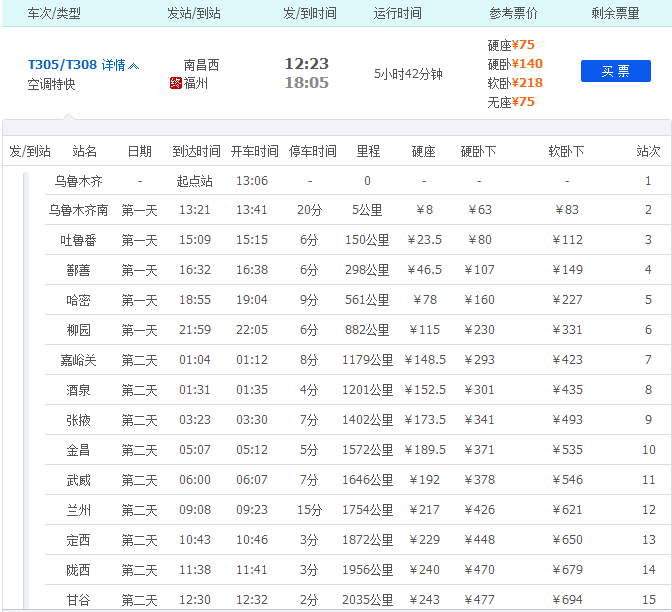The width and height of the screenshot is (672, 612).
Task: Click 乌鲁木齐南 stop duration 20分
Action: click(x=309, y=210)
